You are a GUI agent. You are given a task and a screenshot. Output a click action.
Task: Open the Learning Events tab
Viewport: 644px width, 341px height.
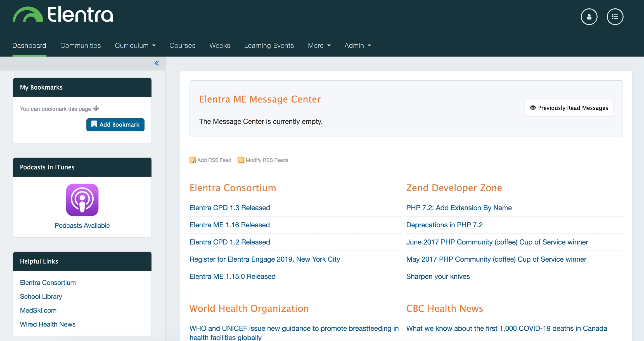click(269, 46)
